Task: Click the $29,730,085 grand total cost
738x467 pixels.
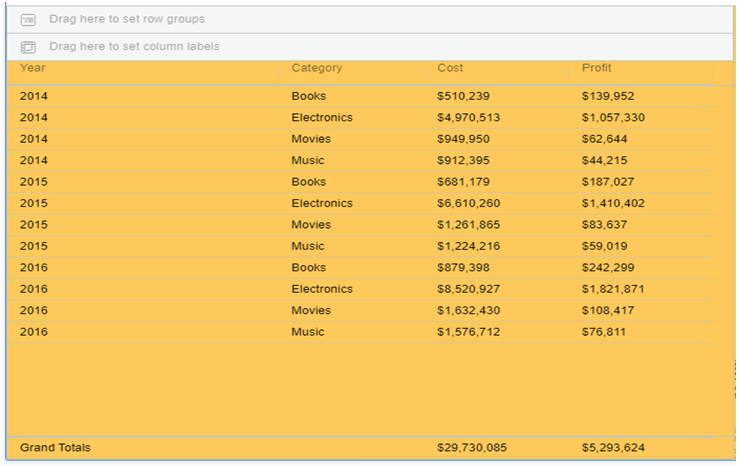Action: point(472,448)
